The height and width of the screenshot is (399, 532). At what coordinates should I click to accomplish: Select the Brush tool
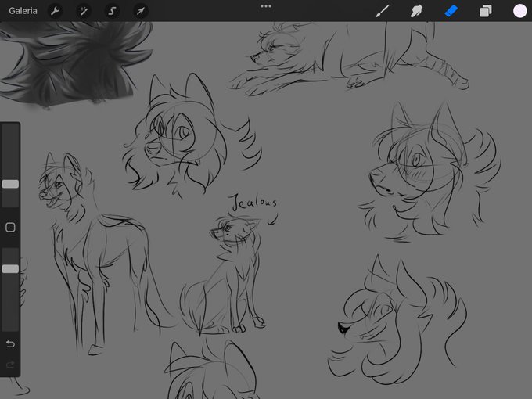(383, 11)
